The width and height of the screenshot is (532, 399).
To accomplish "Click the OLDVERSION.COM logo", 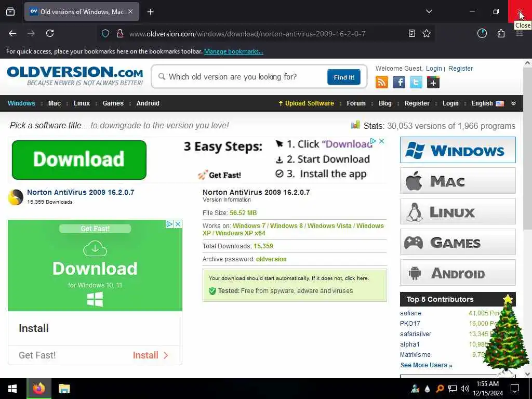I will pos(75,76).
